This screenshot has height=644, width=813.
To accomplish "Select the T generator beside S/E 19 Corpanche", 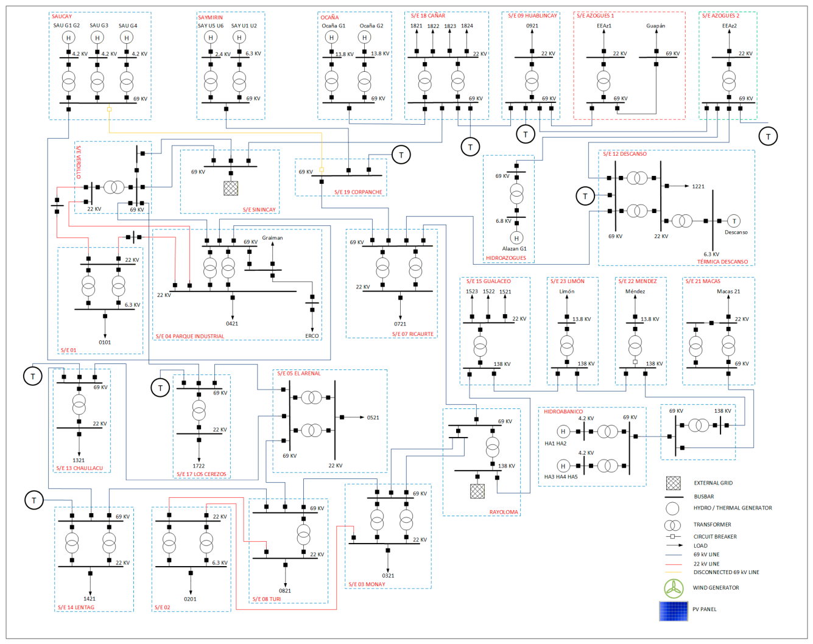I will [x=401, y=155].
